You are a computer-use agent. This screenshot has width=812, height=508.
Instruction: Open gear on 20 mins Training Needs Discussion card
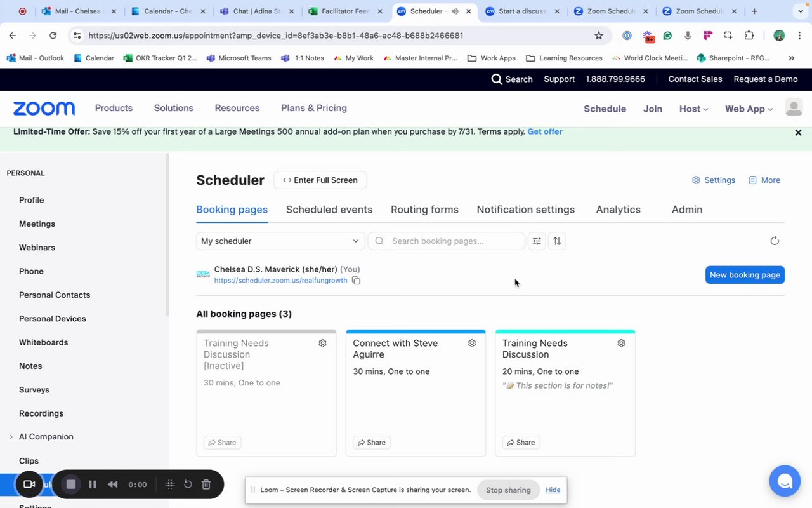pyautogui.click(x=621, y=343)
